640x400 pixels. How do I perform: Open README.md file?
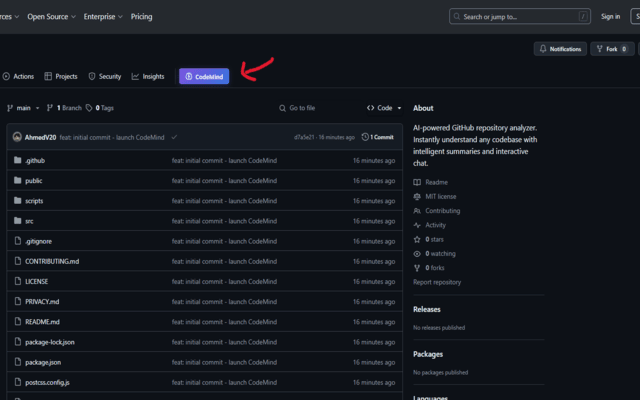pyautogui.click(x=42, y=322)
